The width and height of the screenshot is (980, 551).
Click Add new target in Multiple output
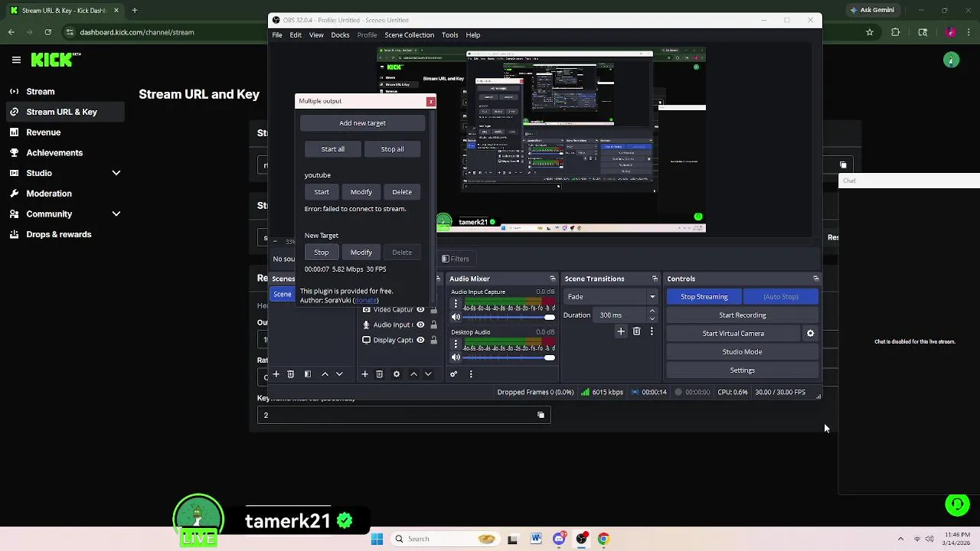point(362,123)
